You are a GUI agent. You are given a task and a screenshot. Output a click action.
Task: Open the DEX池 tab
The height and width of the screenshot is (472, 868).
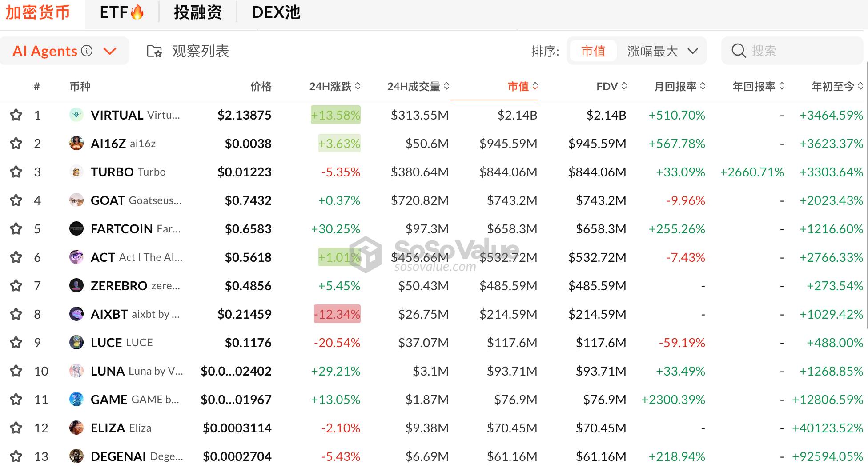(276, 12)
